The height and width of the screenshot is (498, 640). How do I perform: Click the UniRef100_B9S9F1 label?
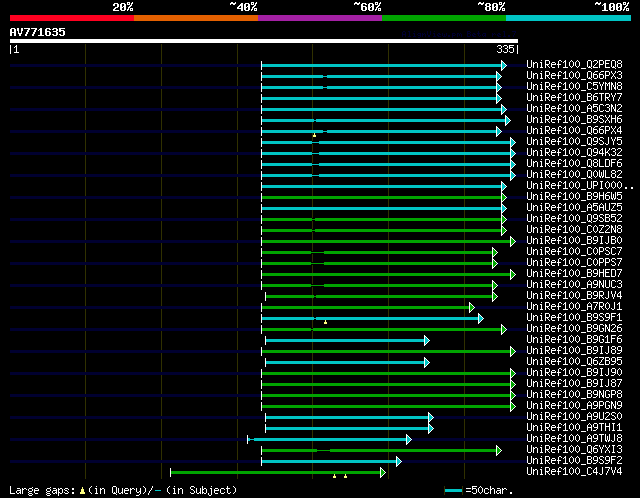click(x=574, y=318)
